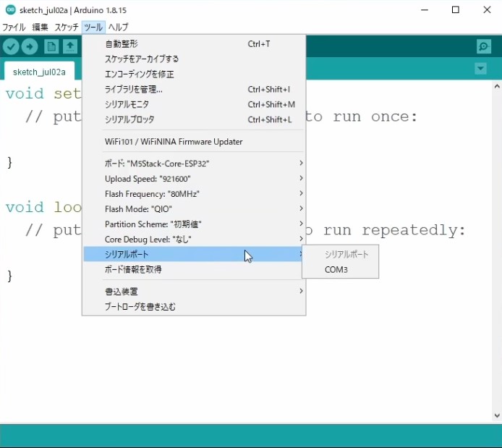
Task: Expand the Core Debug Level submenu
Action: (194, 240)
